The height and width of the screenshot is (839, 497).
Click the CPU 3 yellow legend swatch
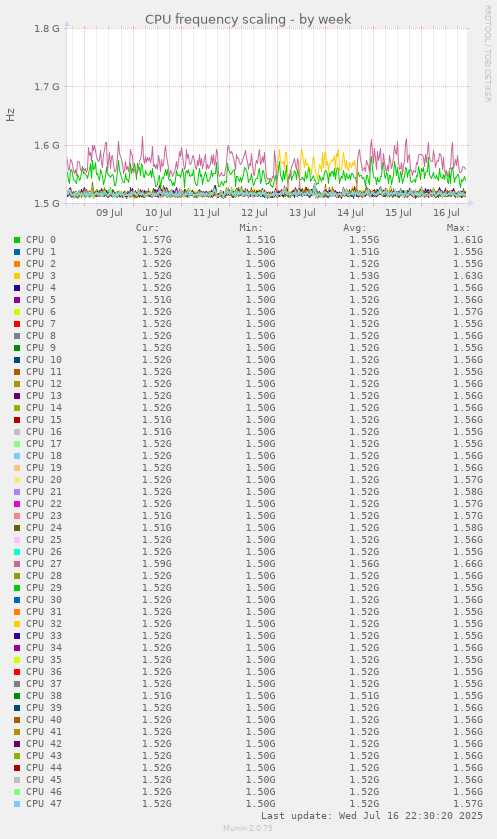point(17,276)
